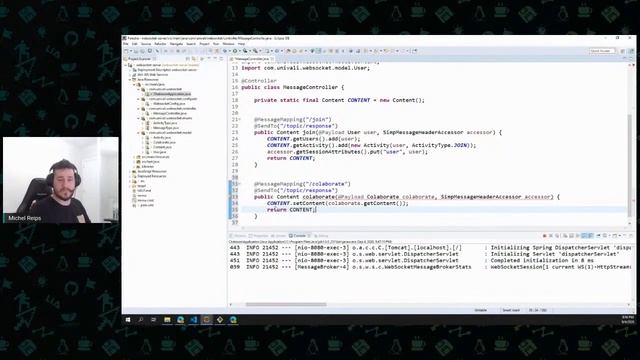
Task: Switch to the Markers tab
Action: [x=239, y=236]
